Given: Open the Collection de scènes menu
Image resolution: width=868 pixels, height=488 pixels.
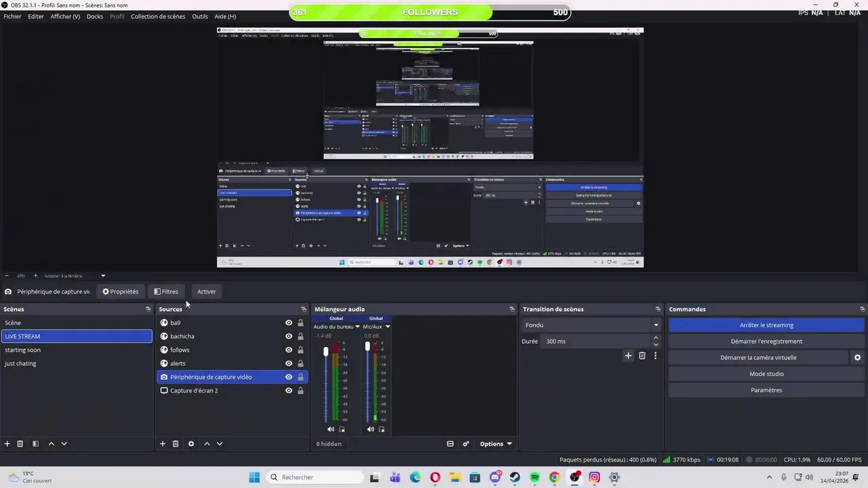Looking at the screenshot, I should tap(158, 16).
